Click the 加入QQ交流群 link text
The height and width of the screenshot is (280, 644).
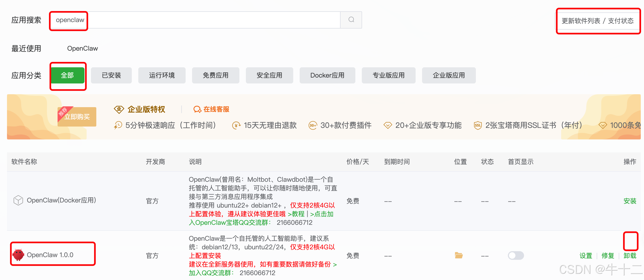click(x=211, y=273)
